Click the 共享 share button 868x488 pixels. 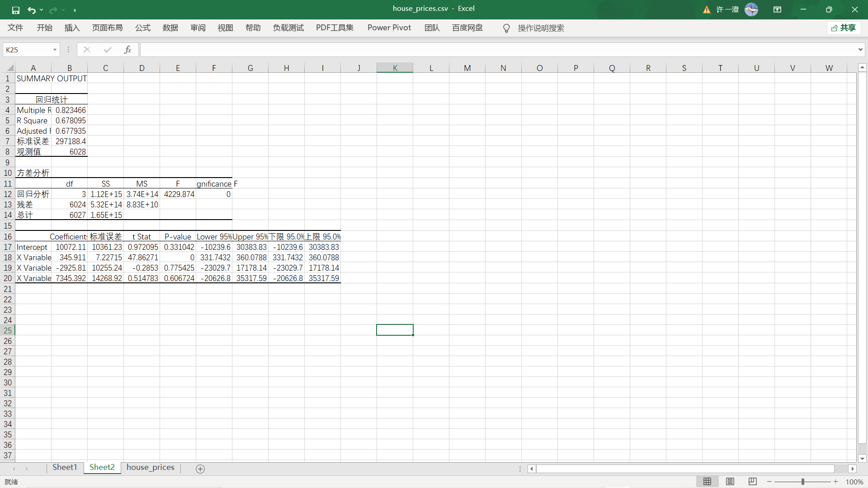click(x=844, y=28)
